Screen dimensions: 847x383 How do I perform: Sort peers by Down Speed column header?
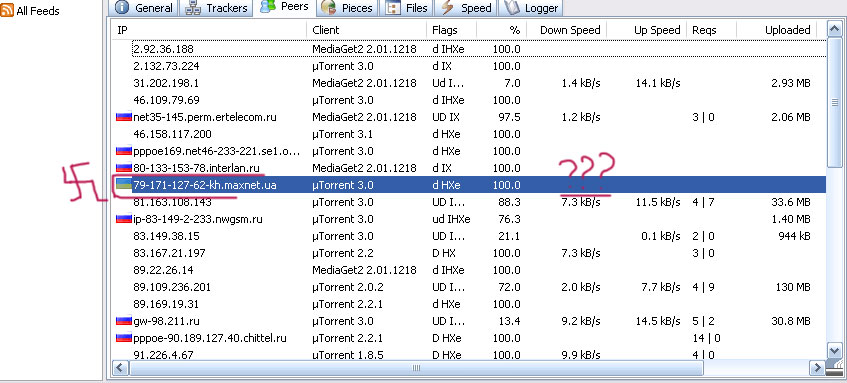pos(566,30)
